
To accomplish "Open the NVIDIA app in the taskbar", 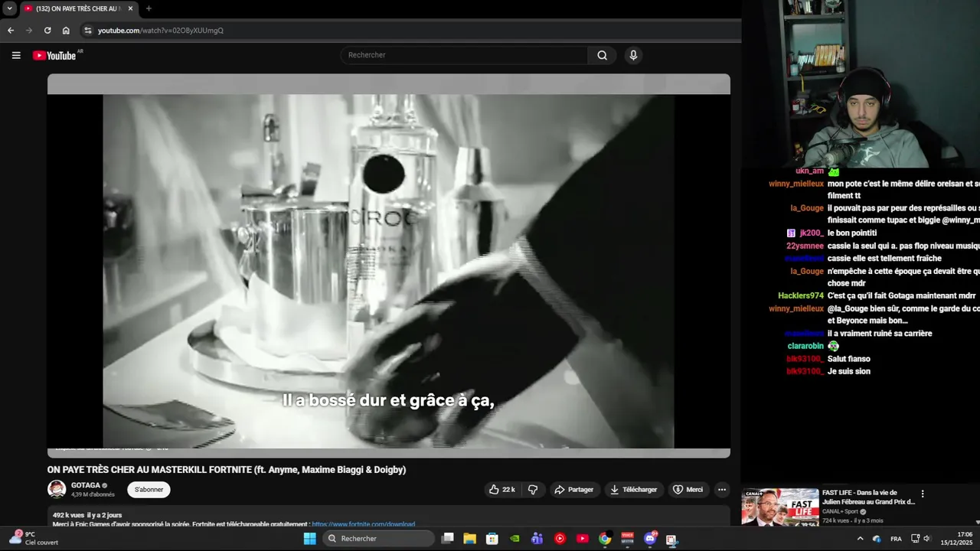I will 515,539.
